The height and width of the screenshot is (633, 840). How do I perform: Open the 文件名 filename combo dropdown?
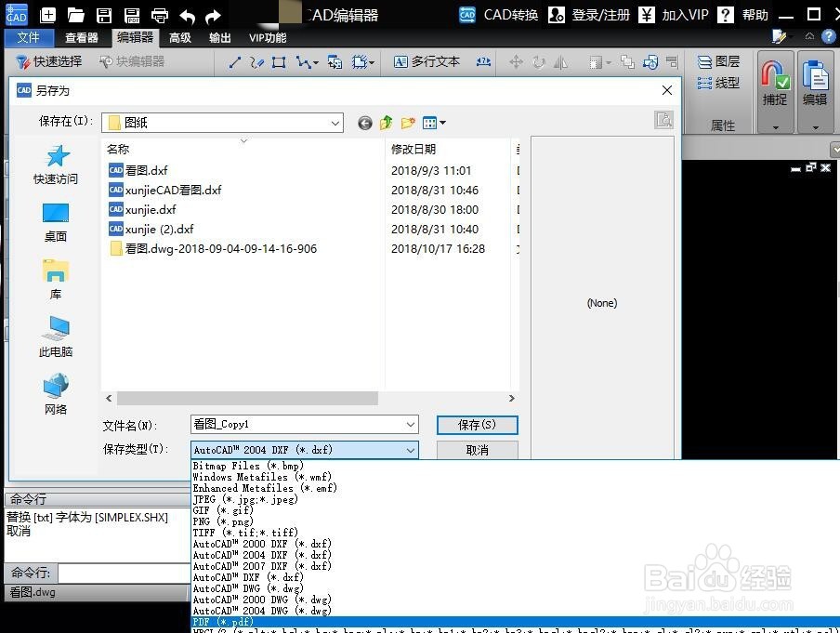(410, 424)
